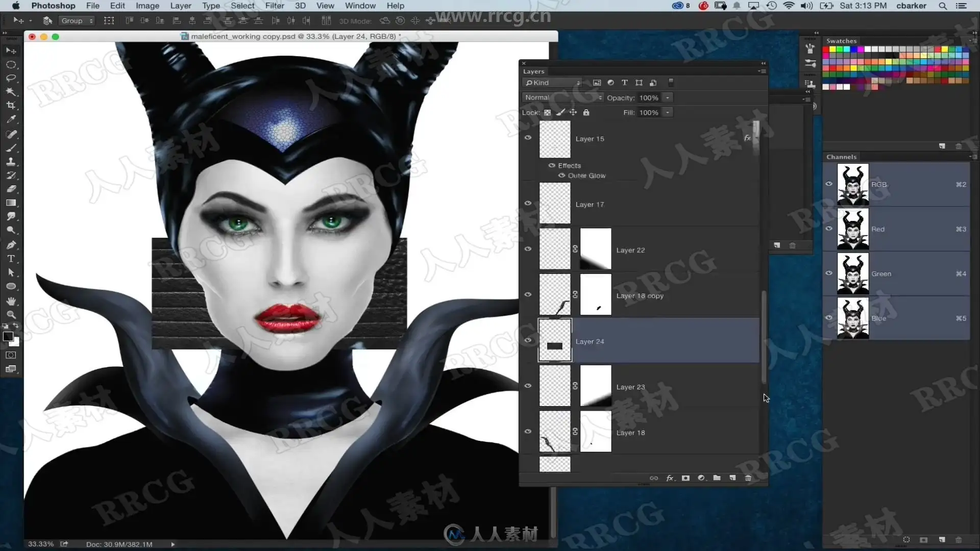980x551 pixels.
Task: Lock transparent pixels for layer
Action: coord(548,112)
